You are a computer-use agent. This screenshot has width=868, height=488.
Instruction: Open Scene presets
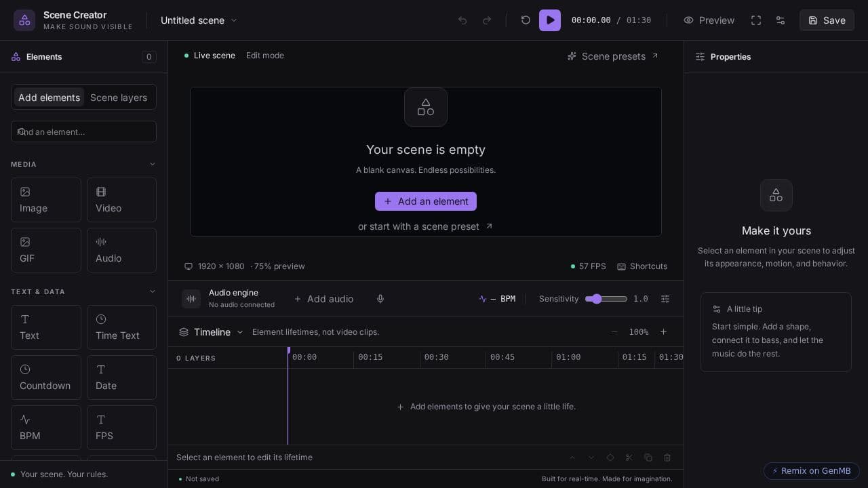(x=613, y=56)
